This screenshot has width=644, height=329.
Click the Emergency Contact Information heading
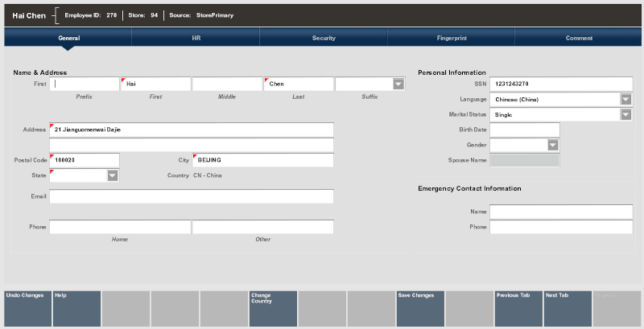point(469,188)
